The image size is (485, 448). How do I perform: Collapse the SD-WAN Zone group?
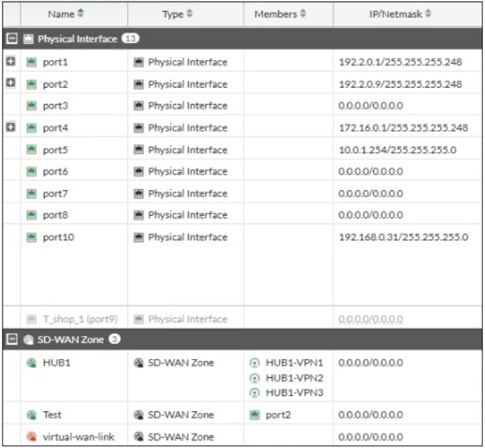[x=11, y=340]
